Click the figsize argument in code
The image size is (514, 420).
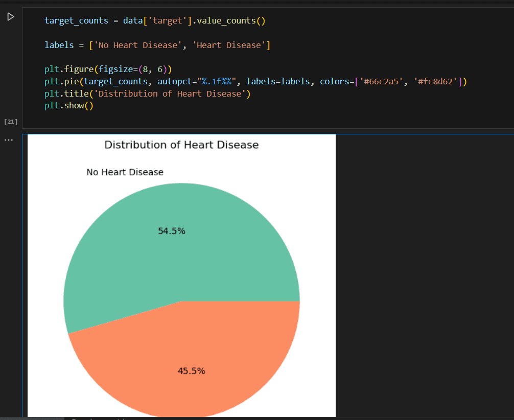click(x=114, y=69)
